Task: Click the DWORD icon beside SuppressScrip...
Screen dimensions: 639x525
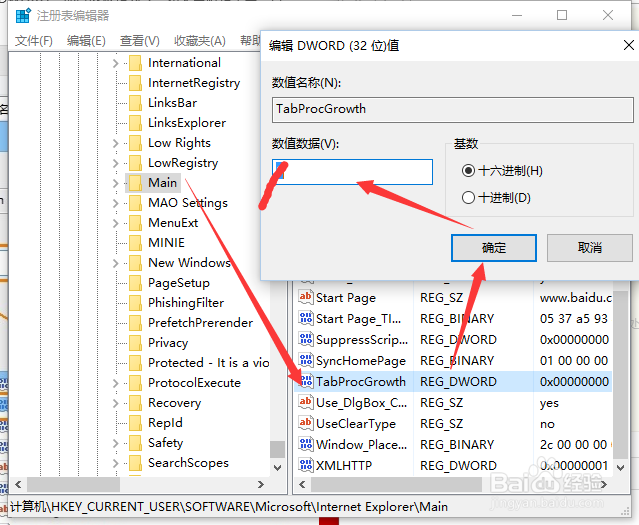Action: coord(306,339)
